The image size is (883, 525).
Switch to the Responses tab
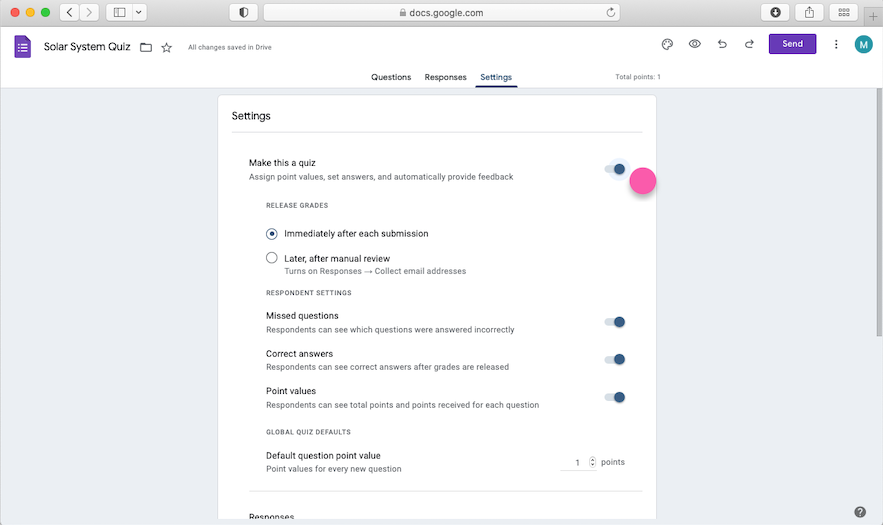[x=445, y=77]
